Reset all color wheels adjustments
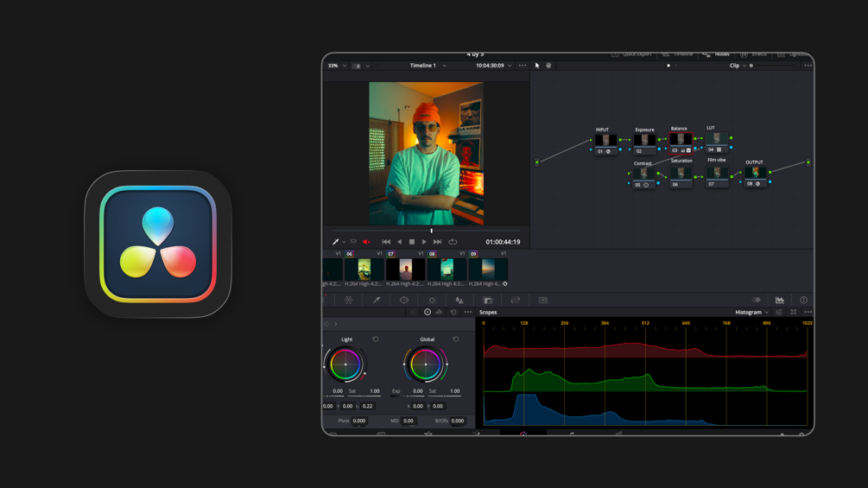Image resolution: width=868 pixels, height=488 pixels. click(453, 312)
